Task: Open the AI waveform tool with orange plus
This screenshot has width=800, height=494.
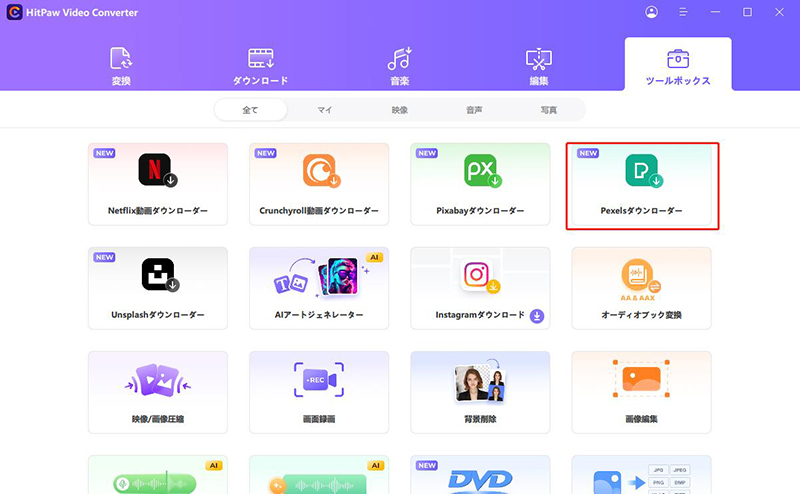Action: [x=319, y=475]
